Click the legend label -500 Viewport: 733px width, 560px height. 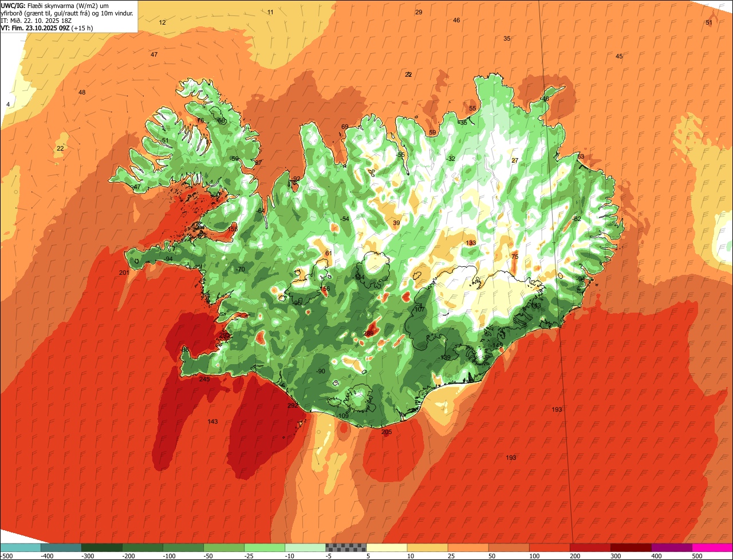[x=6, y=556]
